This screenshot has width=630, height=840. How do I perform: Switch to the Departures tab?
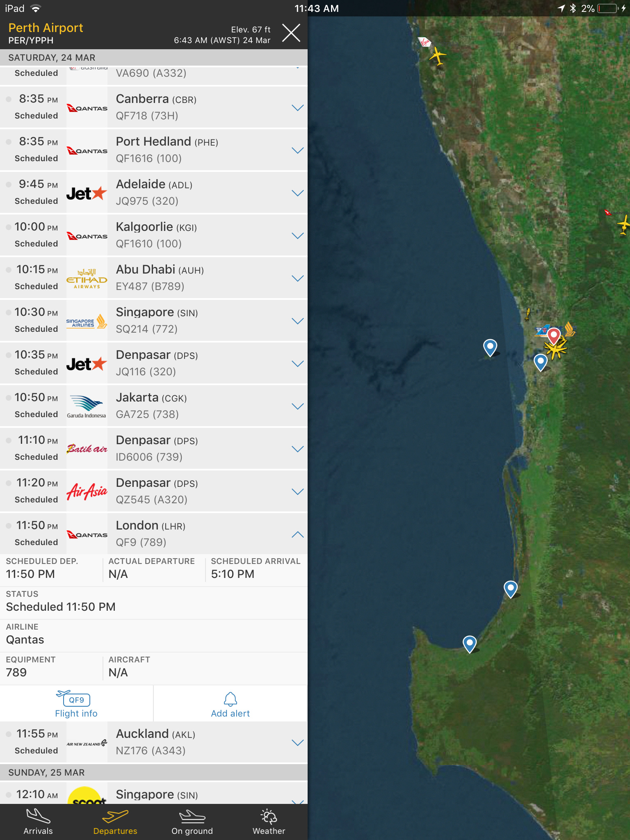coord(115,822)
